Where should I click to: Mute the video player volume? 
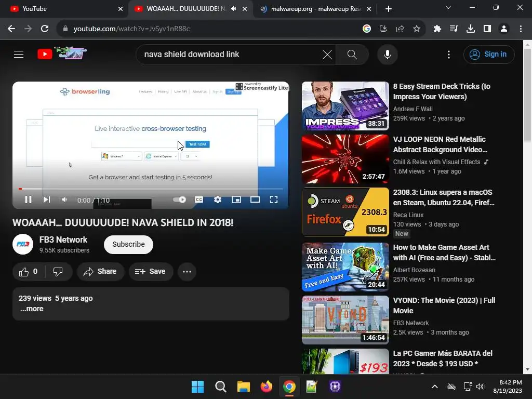click(x=64, y=199)
